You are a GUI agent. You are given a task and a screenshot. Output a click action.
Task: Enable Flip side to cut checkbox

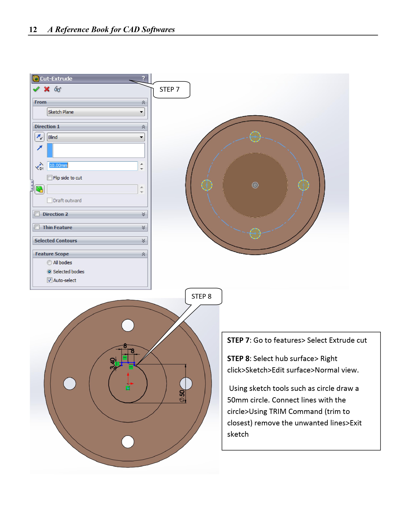click(50, 178)
